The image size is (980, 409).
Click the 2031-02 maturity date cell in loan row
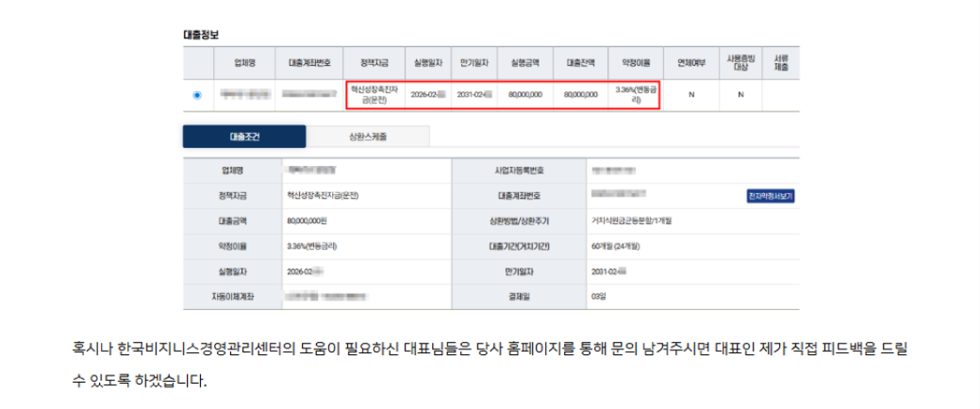tap(474, 95)
